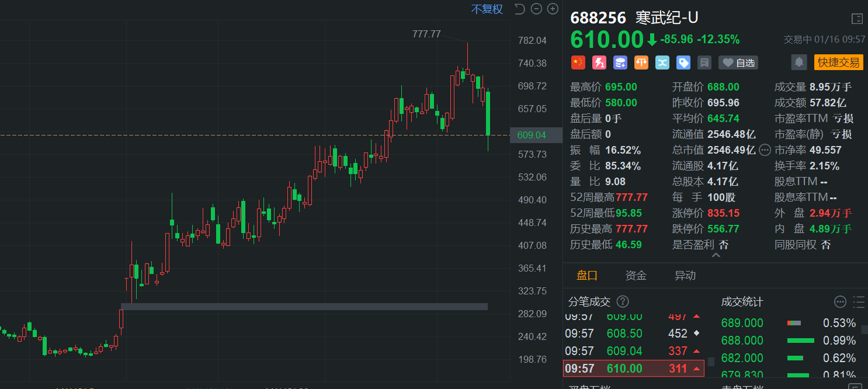
Task: Click the pink lightning Level-1 icon
Action: (599, 62)
